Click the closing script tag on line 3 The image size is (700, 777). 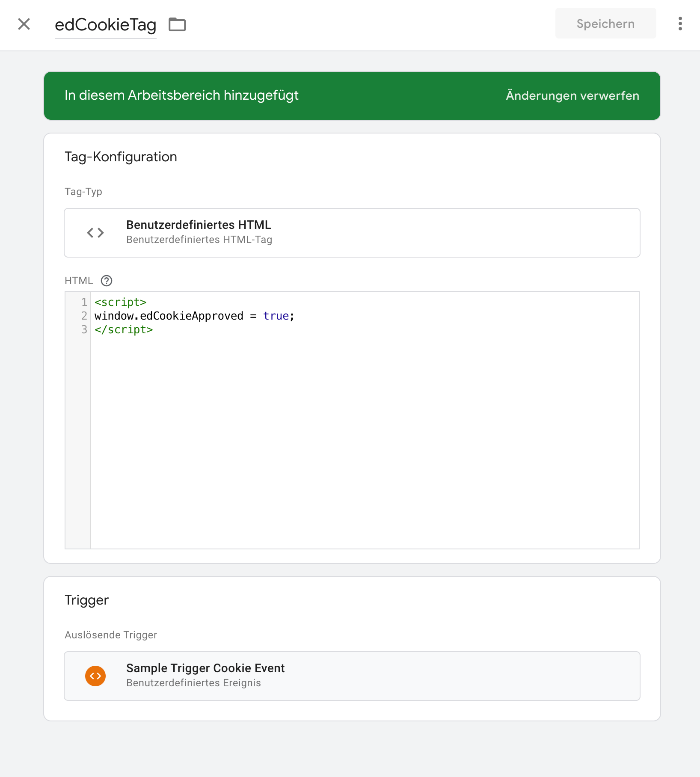pyautogui.click(x=124, y=330)
